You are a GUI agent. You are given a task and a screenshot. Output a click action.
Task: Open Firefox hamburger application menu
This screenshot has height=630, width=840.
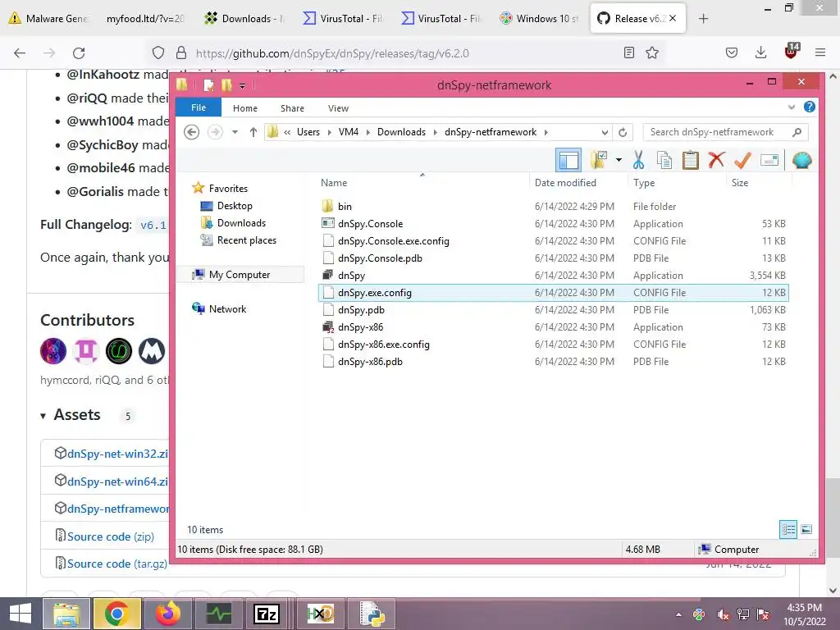(820, 52)
